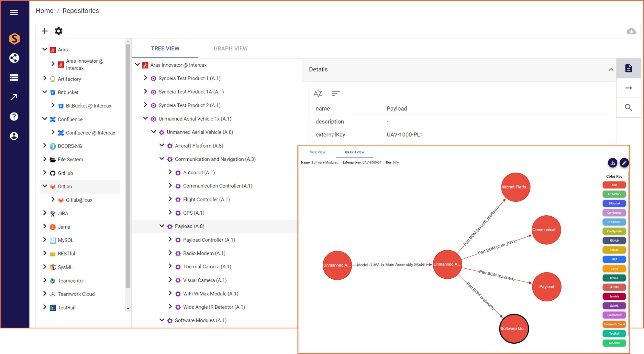This screenshot has width=644, height=354.
Task: Collapse the Payload (A.8) tree node
Action: 162,226
